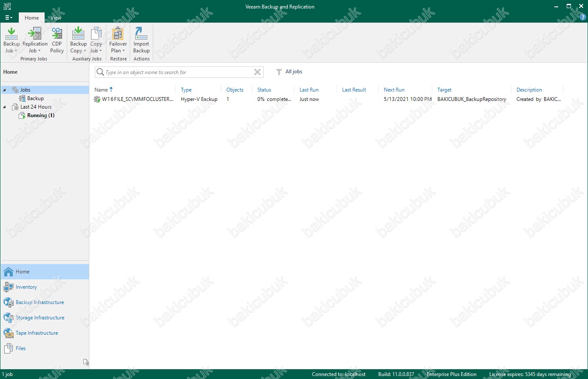Click the Hyper-V Backup type cell

(x=199, y=99)
